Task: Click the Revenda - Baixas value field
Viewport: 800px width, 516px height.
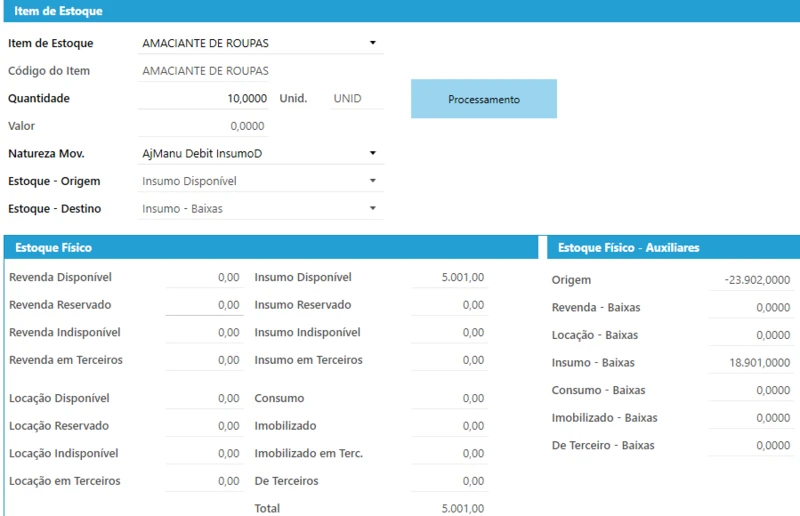Action: (751, 307)
